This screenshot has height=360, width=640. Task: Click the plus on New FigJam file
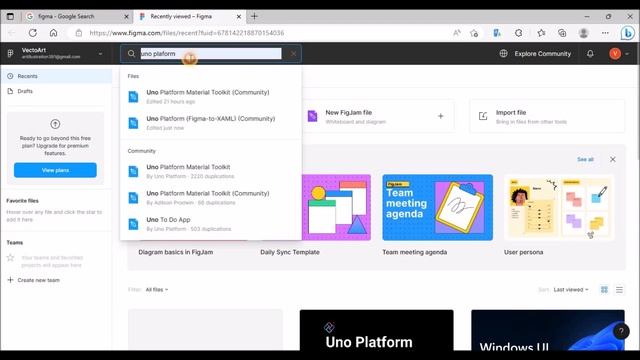[440, 116]
